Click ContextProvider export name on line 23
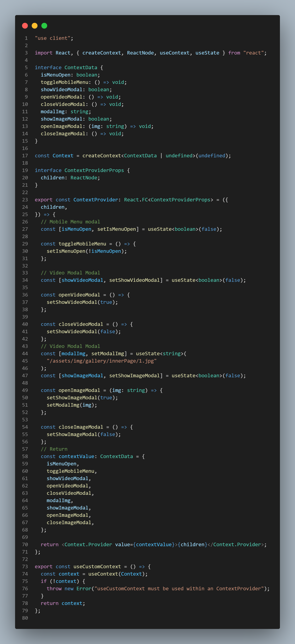 (x=95, y=200)
